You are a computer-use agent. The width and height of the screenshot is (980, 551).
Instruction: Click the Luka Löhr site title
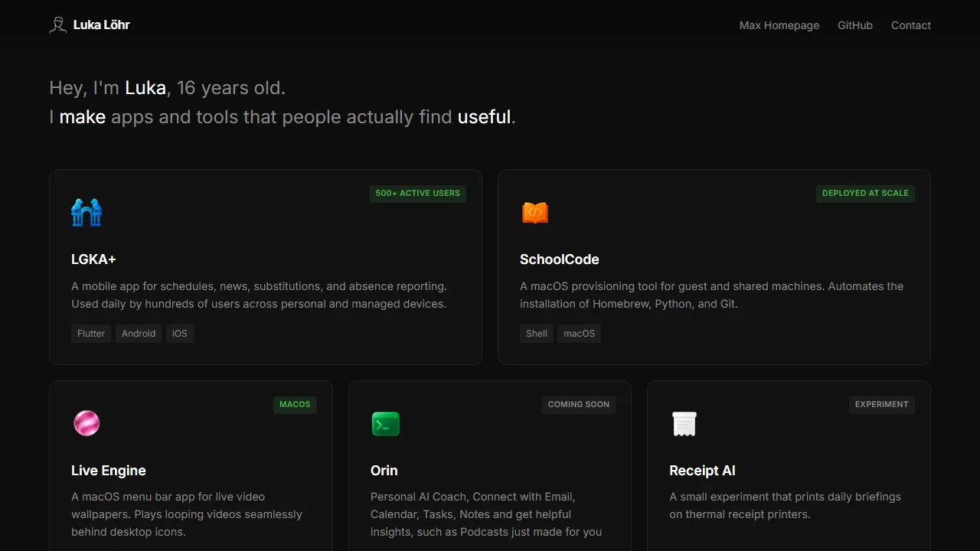coord(101,24)
